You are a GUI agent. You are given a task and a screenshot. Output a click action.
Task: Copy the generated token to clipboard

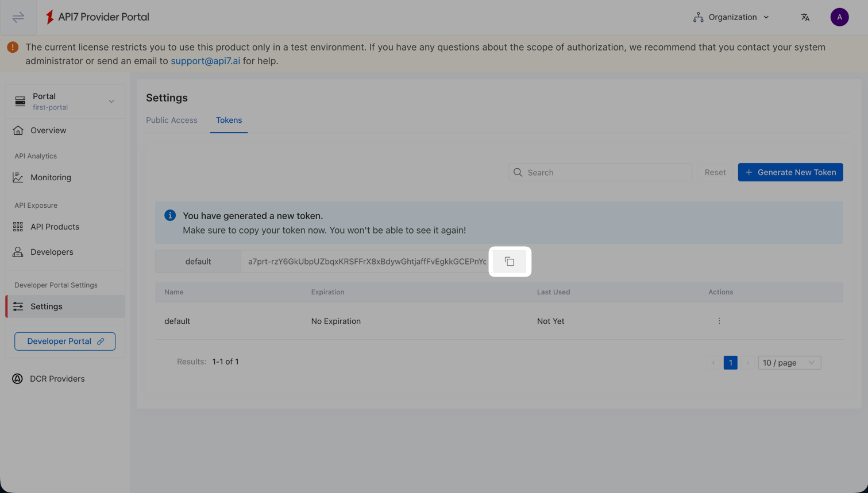[510, 262]
